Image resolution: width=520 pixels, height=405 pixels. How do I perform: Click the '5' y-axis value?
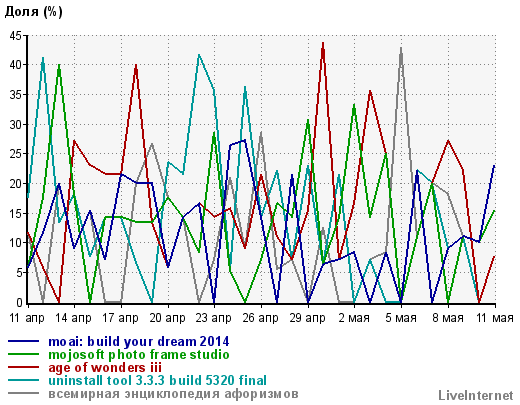[19, 273]
